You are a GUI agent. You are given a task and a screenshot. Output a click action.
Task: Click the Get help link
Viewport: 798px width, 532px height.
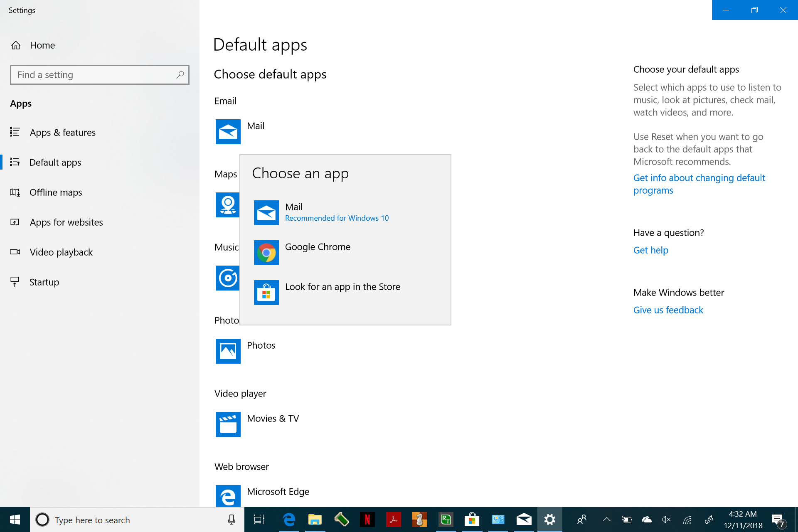(651, 250)
